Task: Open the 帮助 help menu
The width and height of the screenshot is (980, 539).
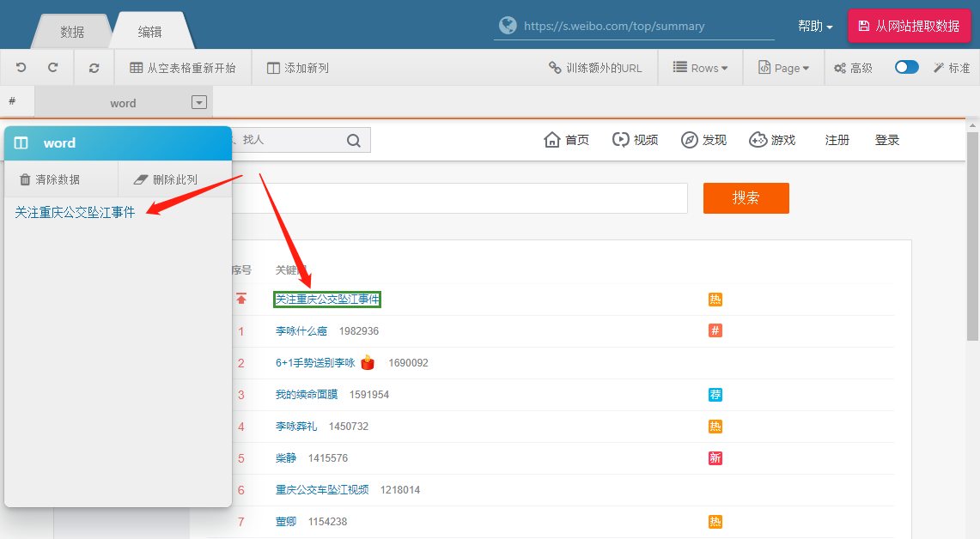Action: pyautogui.click(x=815, y=27)
